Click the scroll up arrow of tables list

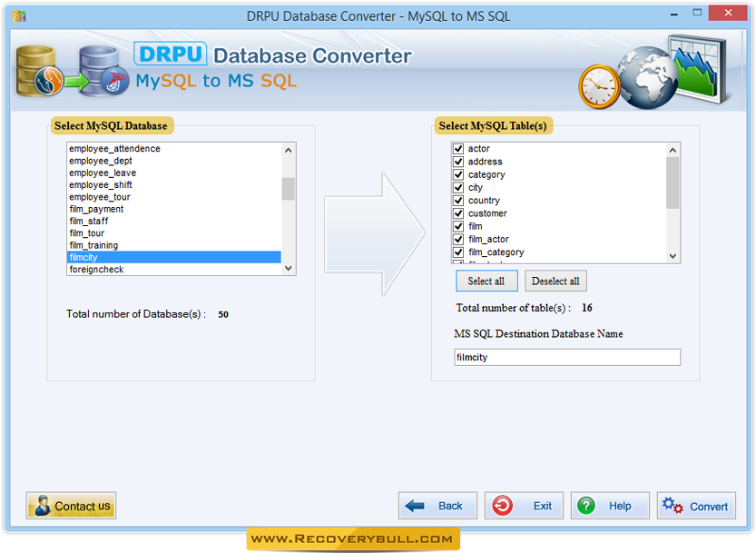(x=673, y=150)
